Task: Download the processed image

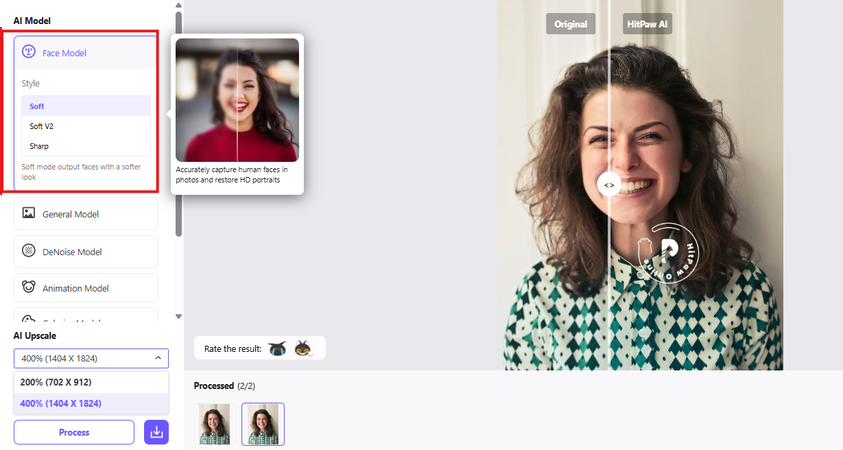Action: click(x=156, y=432)
